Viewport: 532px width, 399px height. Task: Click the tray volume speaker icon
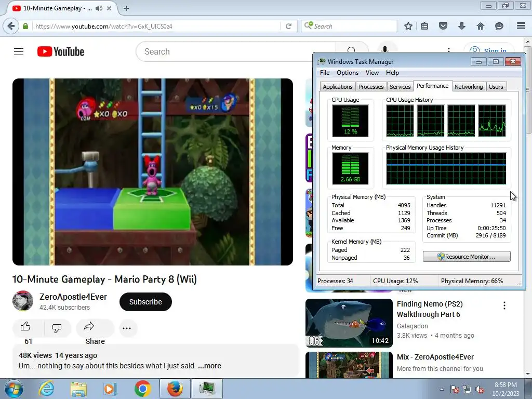(x=480, y=390)
